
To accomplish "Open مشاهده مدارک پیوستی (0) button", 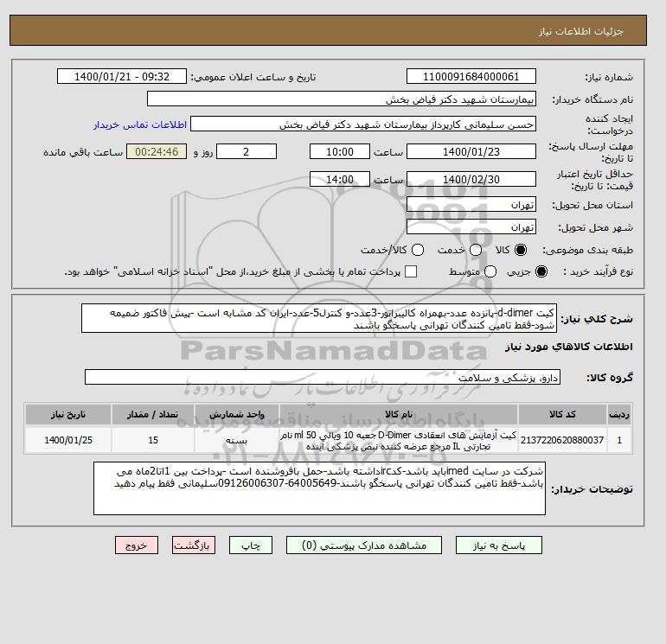I will (364, 545).
